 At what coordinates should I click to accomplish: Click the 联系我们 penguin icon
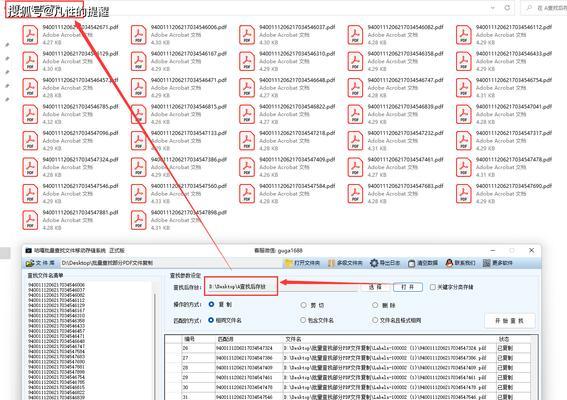(x=449, y=263)
